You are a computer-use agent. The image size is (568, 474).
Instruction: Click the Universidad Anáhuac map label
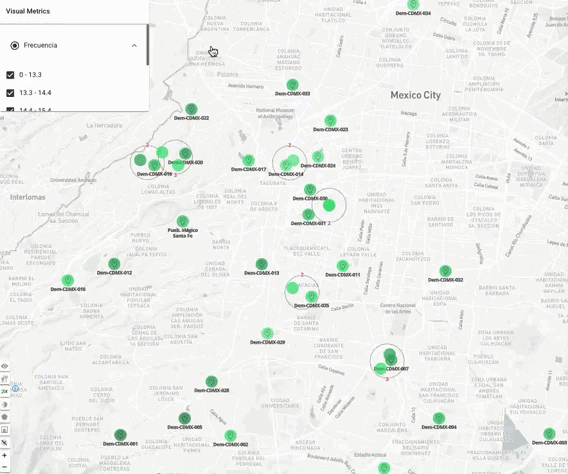(73, 180)
